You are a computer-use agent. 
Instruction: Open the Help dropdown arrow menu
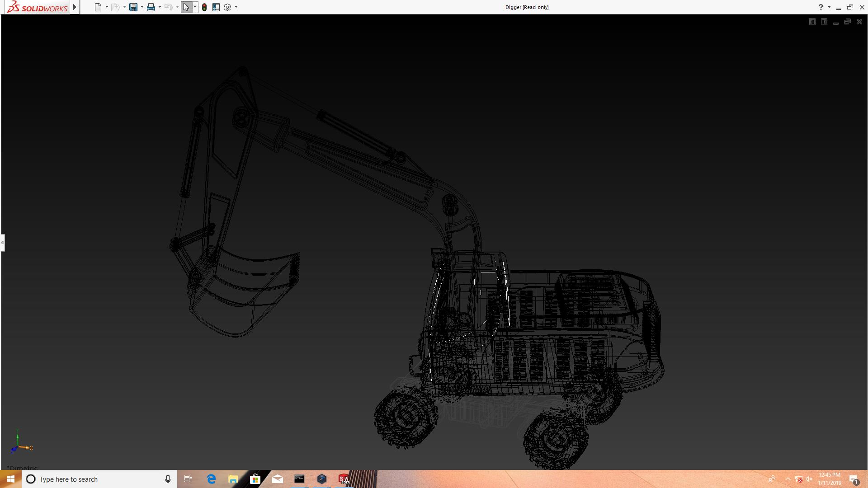point(829,7)
